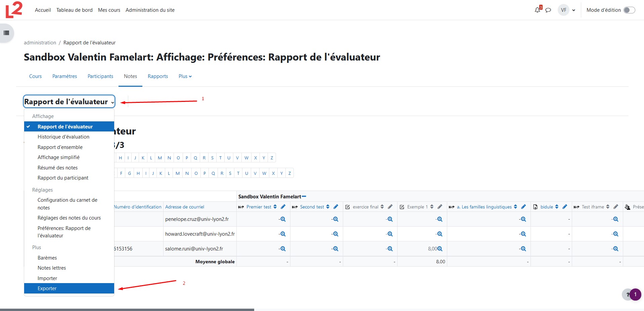Open the left sidebar block drawer icon
Viewport: 644px width, 311px height.
tap(6, 33)
